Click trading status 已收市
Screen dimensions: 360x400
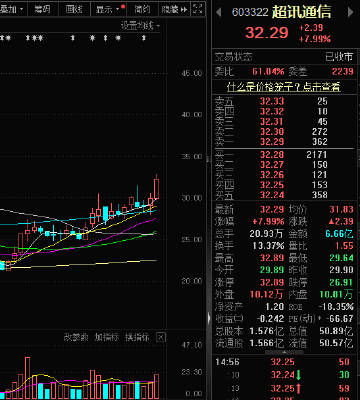point(339,57)
